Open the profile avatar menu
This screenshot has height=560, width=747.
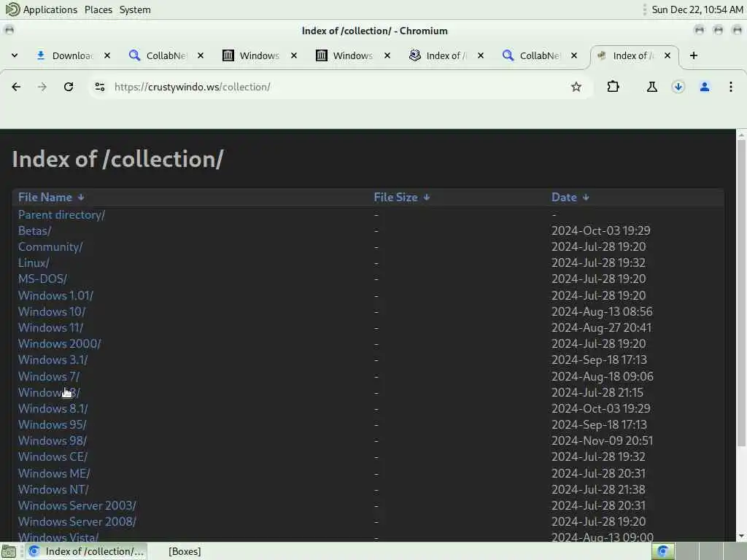click(705, 87)
